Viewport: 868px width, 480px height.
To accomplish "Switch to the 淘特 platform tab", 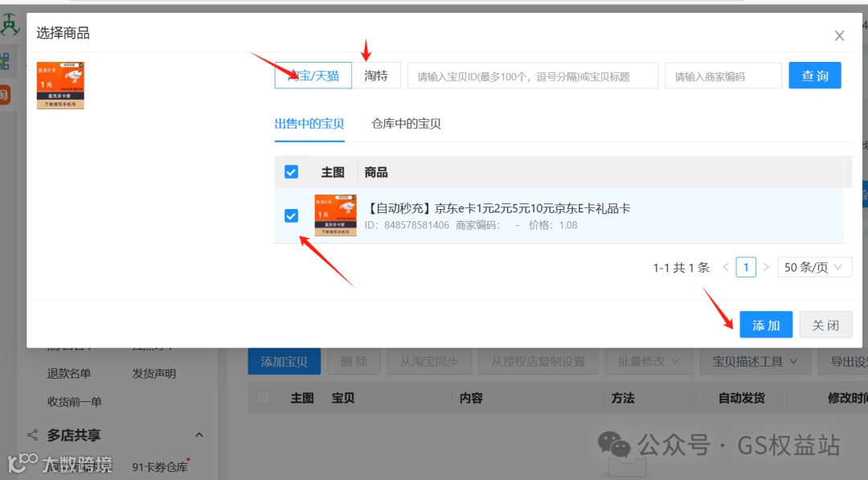I will pos(376,76).
